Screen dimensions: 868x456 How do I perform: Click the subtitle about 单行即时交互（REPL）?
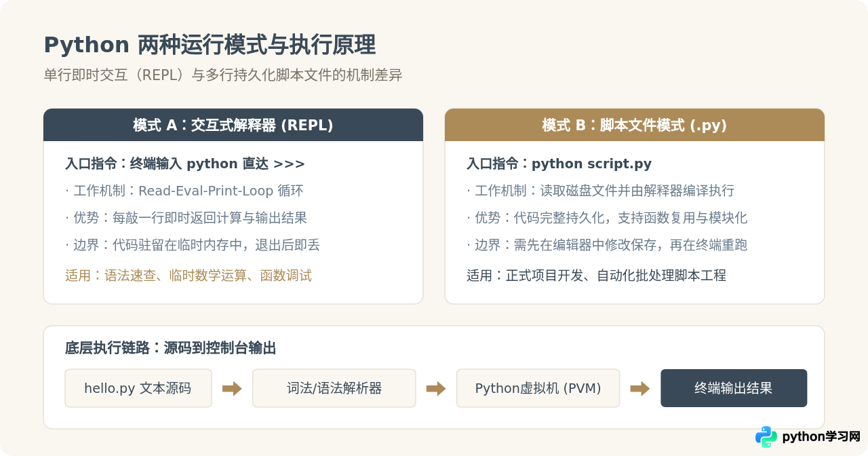click(x=223, y=75)
